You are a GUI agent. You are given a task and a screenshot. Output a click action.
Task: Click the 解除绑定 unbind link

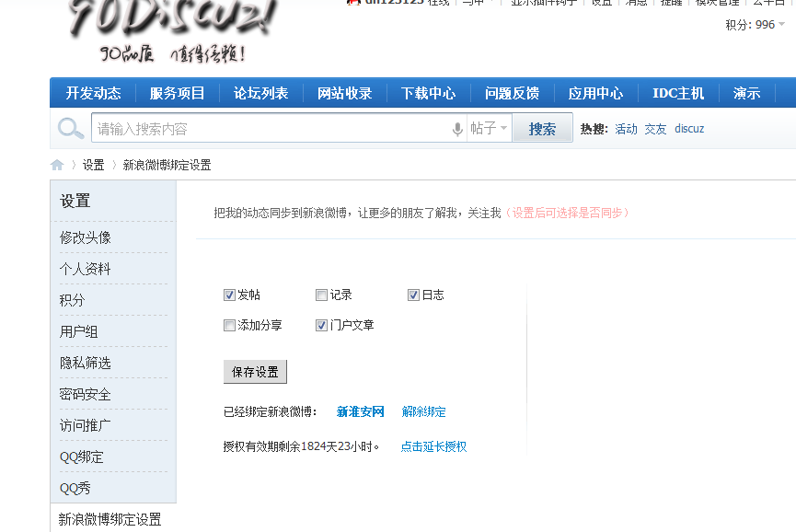point(424,411)
